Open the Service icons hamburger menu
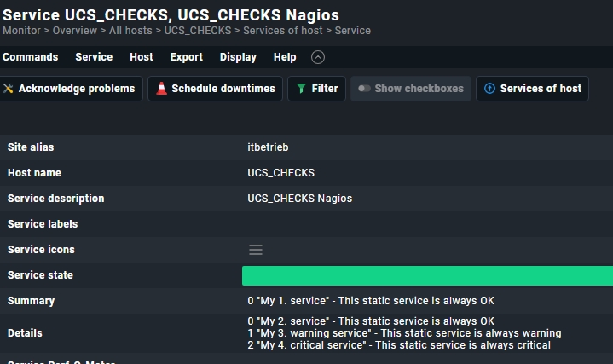Screen dimensions: 613x364 click(256, 250)
